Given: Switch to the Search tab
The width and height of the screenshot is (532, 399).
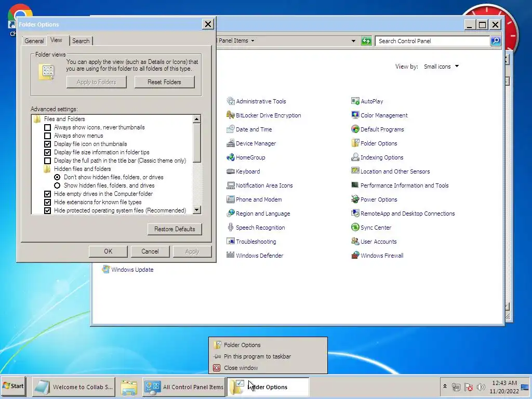Looking at the screenshot, I should 81,41.
